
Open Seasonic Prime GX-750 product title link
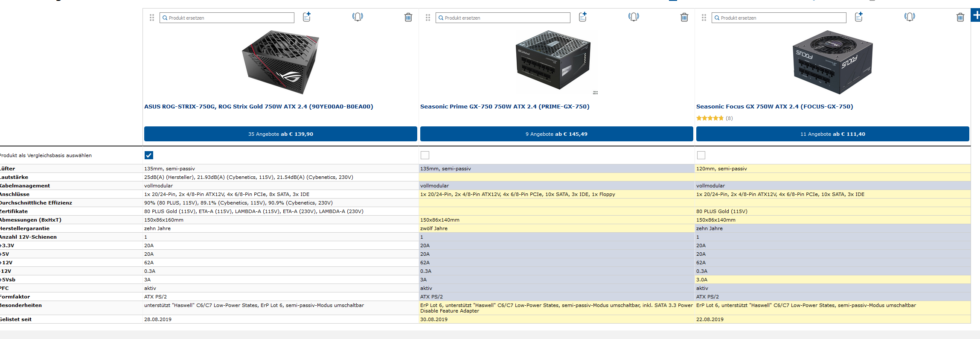(505, 107)
